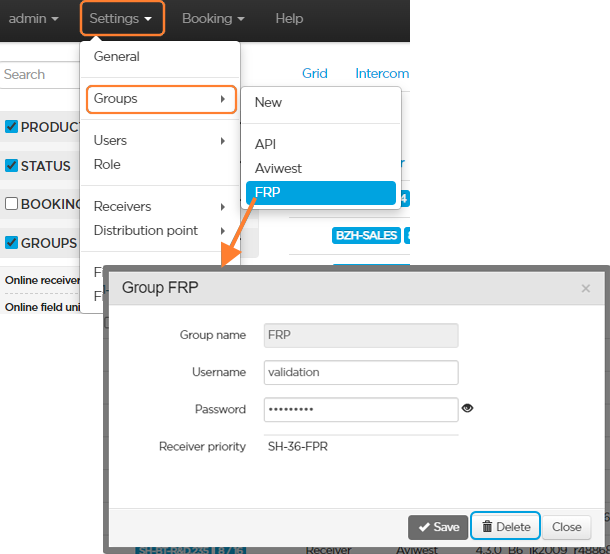This screenshot has width=610, height=554.
Task: Select New in Groups submenu
Action: point(268,102)
